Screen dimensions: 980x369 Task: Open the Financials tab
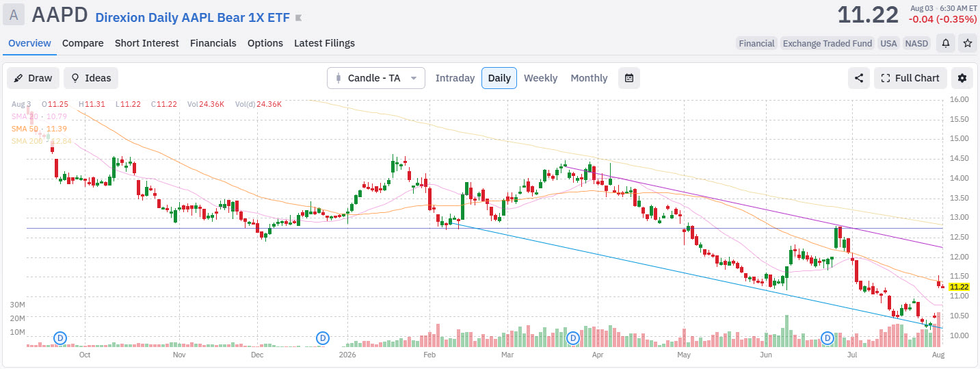[213, 43]
